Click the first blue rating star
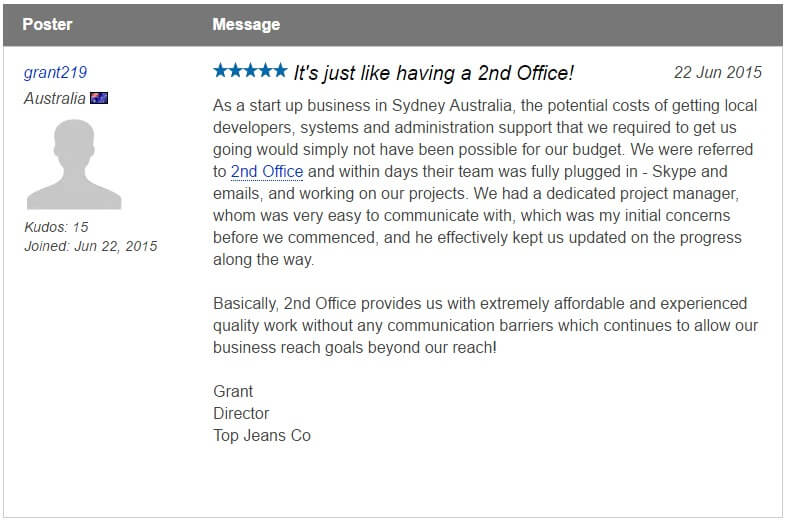This screenshot has width=791, height=523. pos(221,71)
